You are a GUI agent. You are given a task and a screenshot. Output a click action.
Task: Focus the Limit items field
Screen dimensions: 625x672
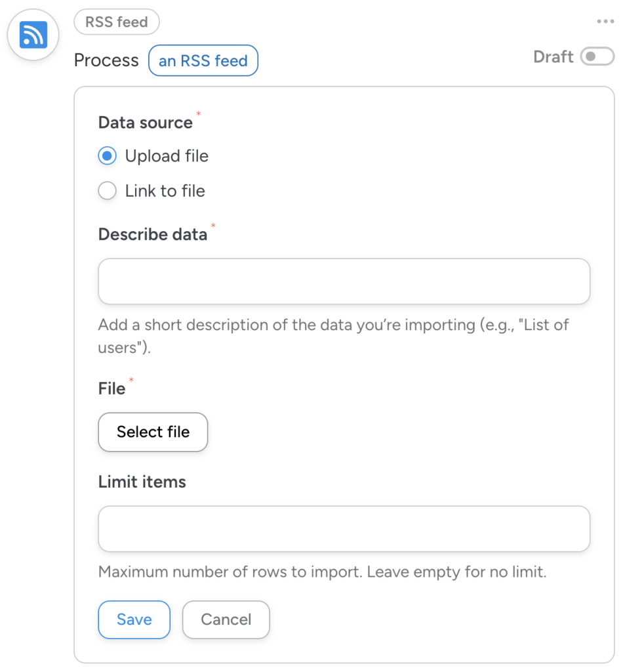point(343,528)
